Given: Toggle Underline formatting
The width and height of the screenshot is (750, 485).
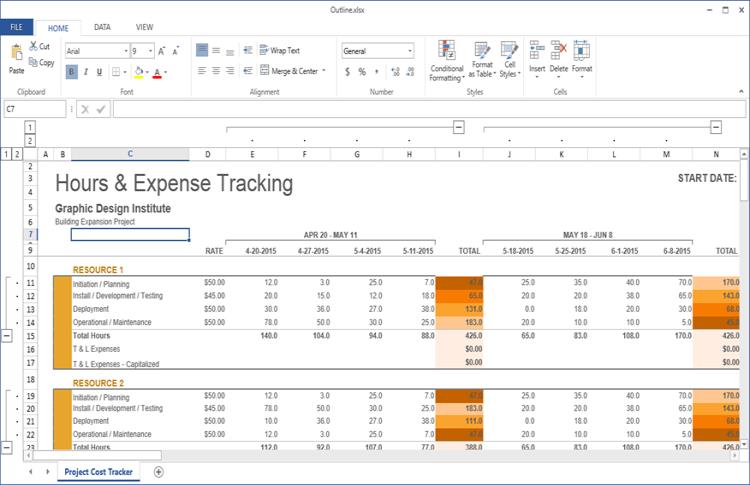Looking at the screenshot, I should [99, 72].
